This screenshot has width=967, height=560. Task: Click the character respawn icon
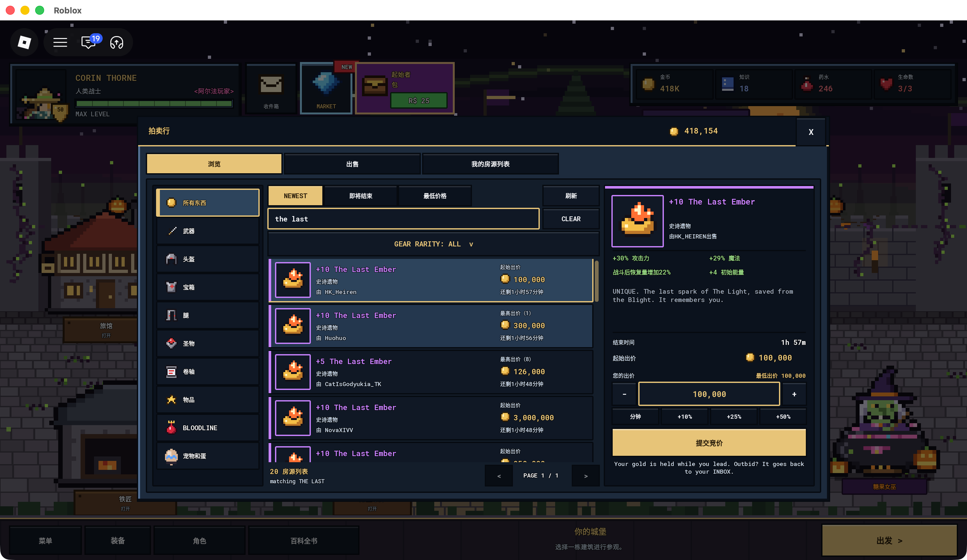click(x=117, y=42)
